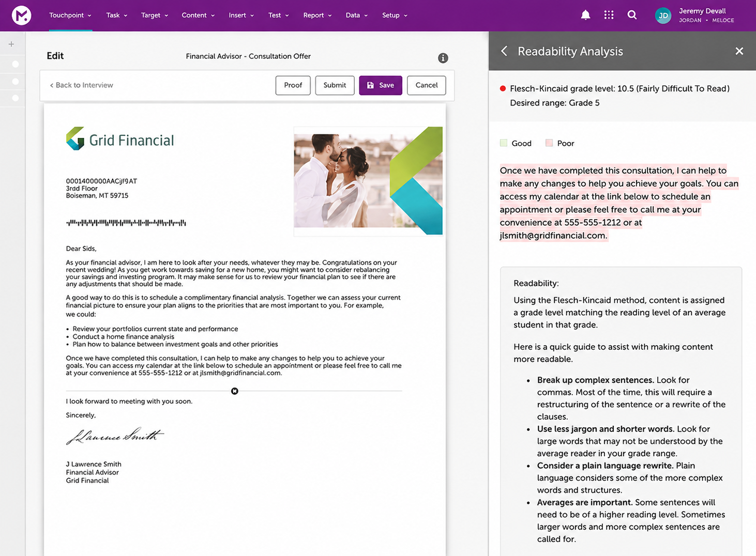Go back with the Readability Analysis arrow
This screenshot has width=756, height=556.
pyautogui.click(x=504, y=51)
